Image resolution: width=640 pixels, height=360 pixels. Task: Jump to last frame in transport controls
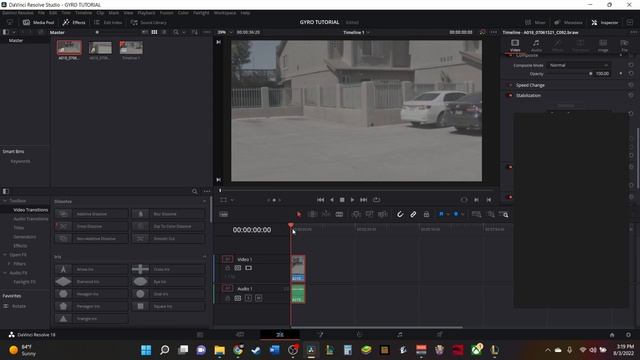point(364,200)
